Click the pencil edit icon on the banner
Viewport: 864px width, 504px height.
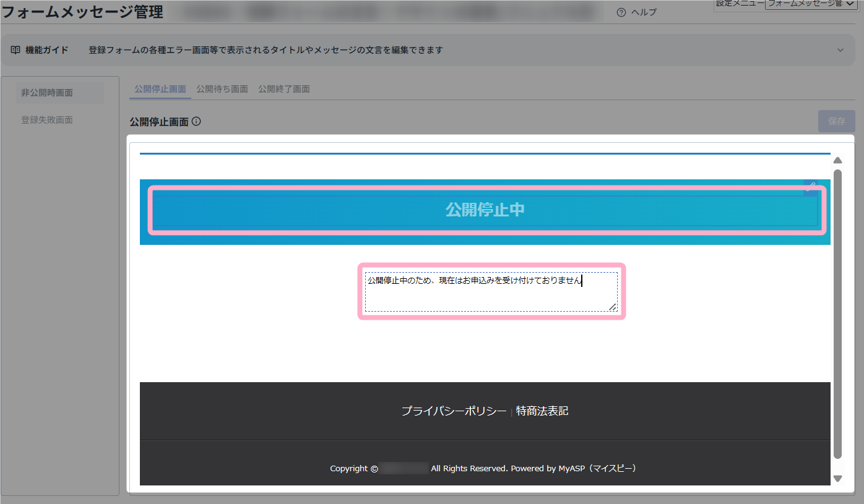coord(810,187)
